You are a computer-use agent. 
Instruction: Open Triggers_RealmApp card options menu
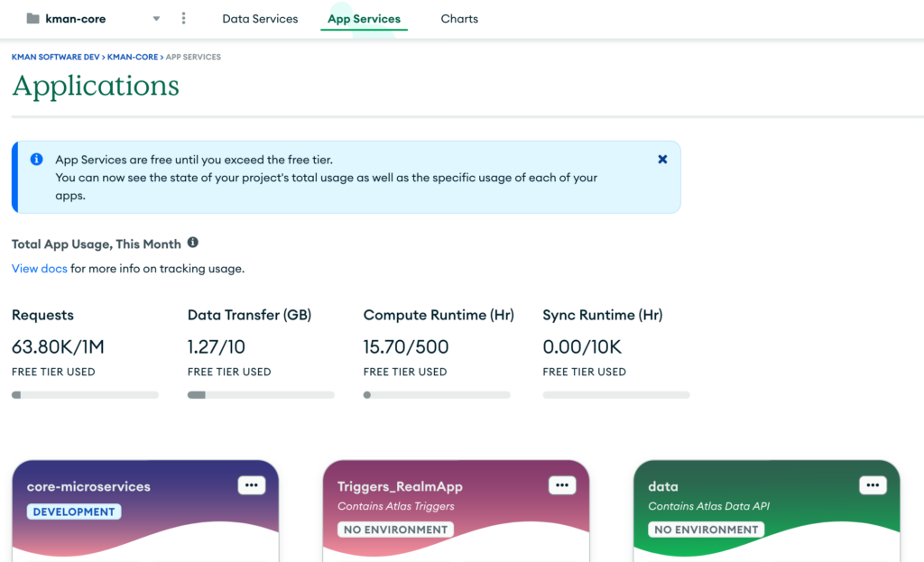(x=562, y=485)
